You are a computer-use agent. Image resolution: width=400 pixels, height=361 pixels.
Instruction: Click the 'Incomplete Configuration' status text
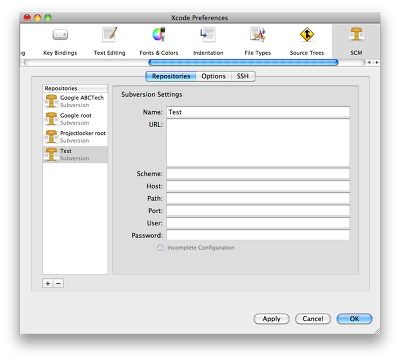click(x=201, y=248)
